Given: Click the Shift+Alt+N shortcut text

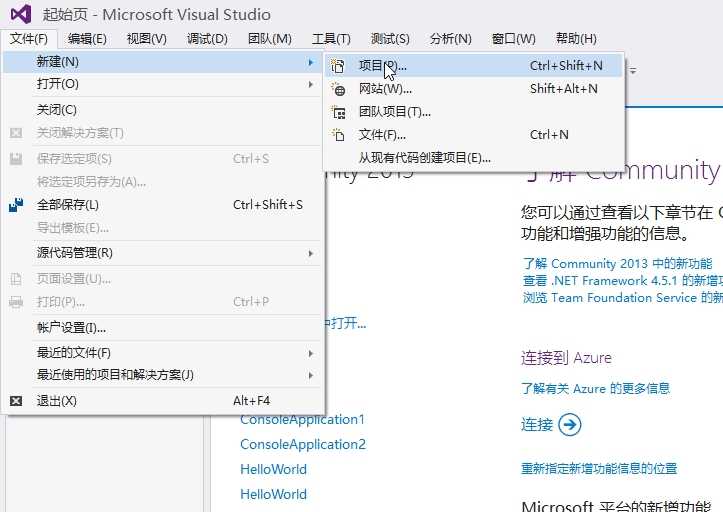Looking at the screenshot, I should [564, 89].
